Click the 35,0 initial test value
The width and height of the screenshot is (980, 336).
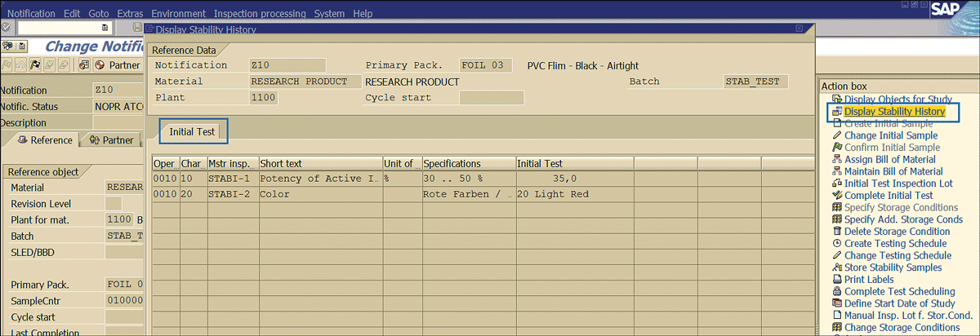coord(575,179)
